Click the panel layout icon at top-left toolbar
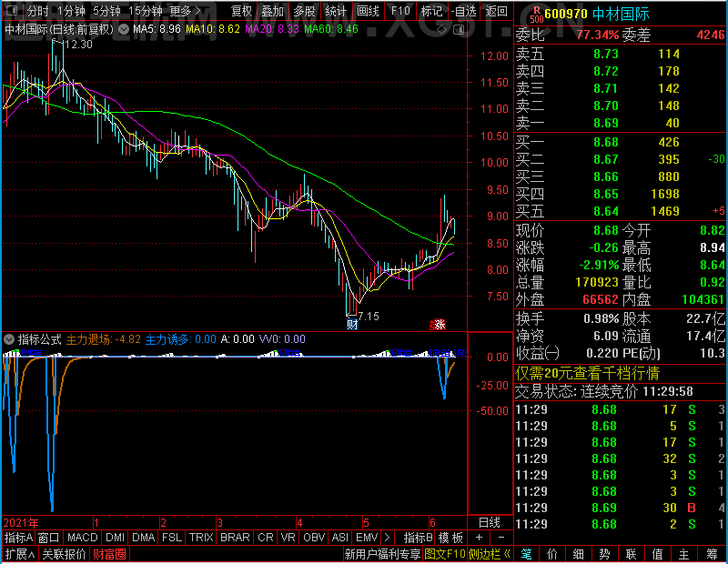The image size is (728, 564). [12, 10]
